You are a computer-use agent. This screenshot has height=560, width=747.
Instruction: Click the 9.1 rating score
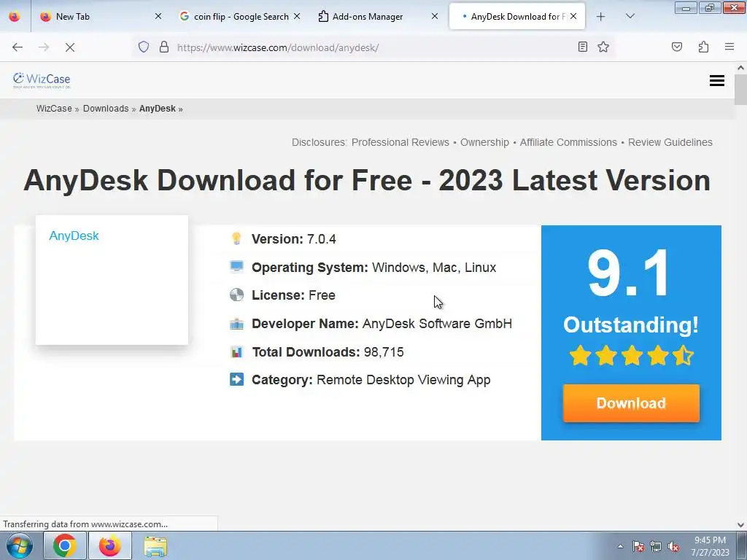(629, 273)
